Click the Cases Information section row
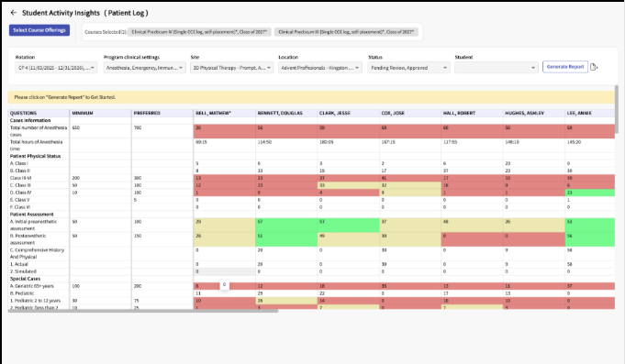This screenshot has height=364, width=625. [x=30, y=120]
